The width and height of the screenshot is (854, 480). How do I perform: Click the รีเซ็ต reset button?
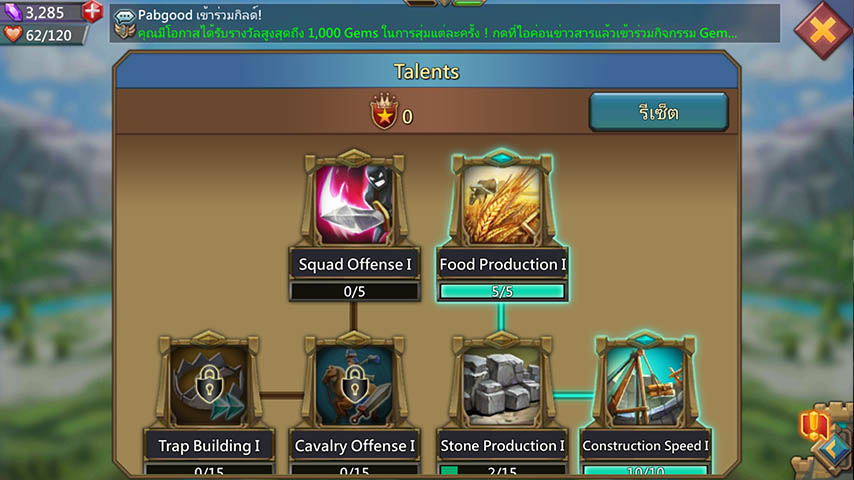tap(658, 112)
